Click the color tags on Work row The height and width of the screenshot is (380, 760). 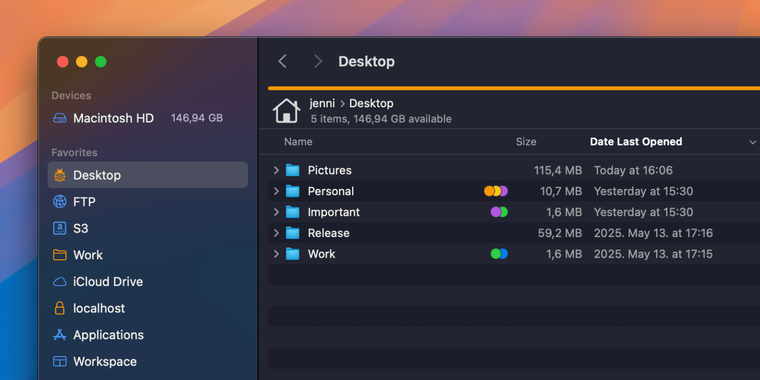[x=499, y=254]
